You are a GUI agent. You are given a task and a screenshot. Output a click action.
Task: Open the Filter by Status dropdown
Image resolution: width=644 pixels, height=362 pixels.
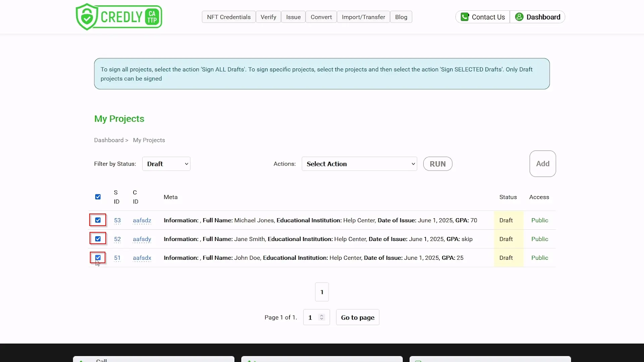[166, 164]
